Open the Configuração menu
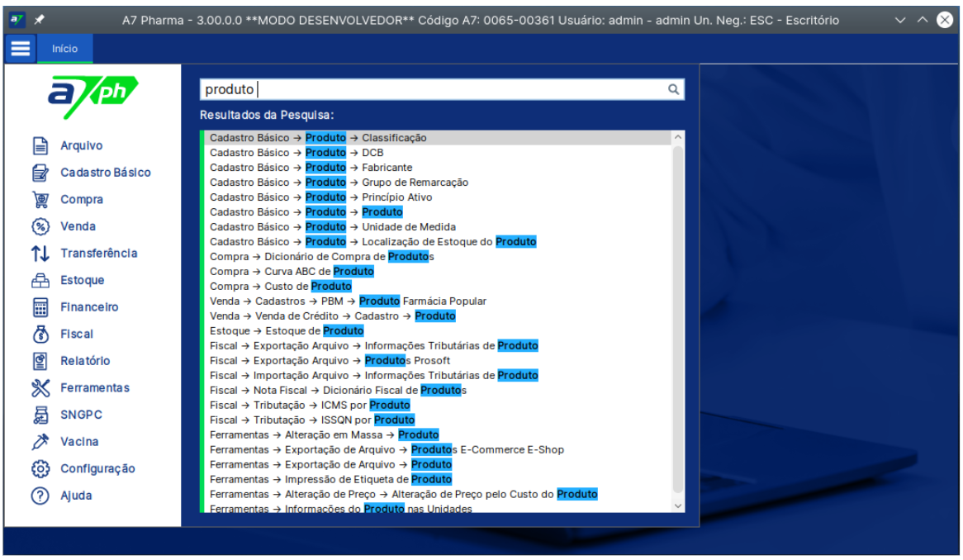 pos(97,468)
